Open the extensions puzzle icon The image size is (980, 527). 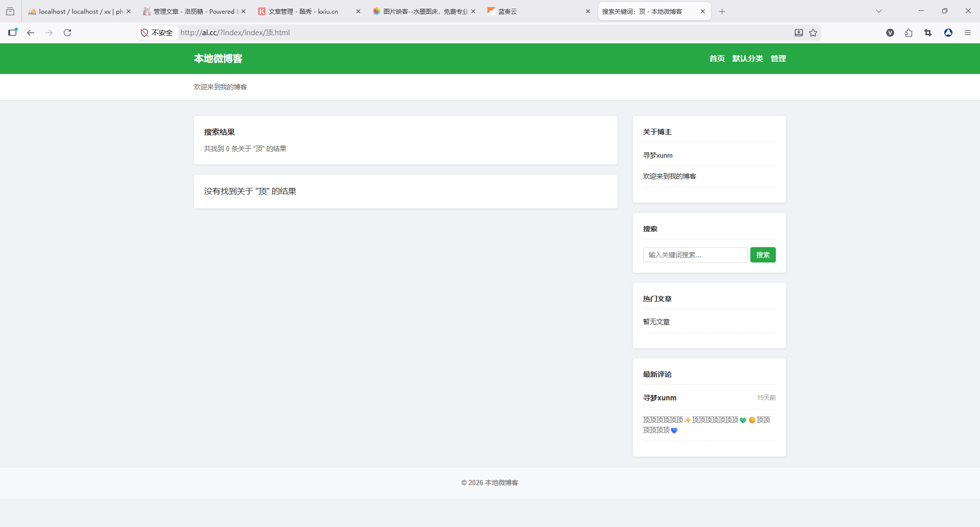909,33
